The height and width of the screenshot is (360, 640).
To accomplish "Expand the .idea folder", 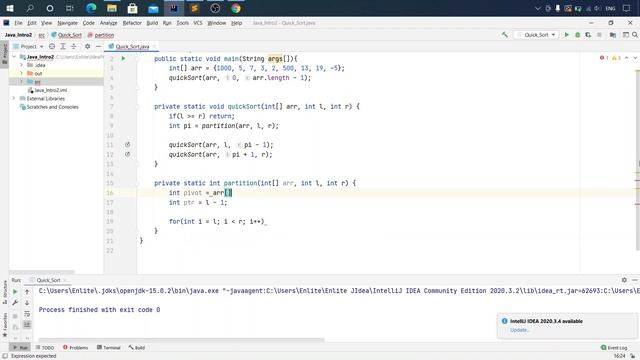I will coord(22,65).
